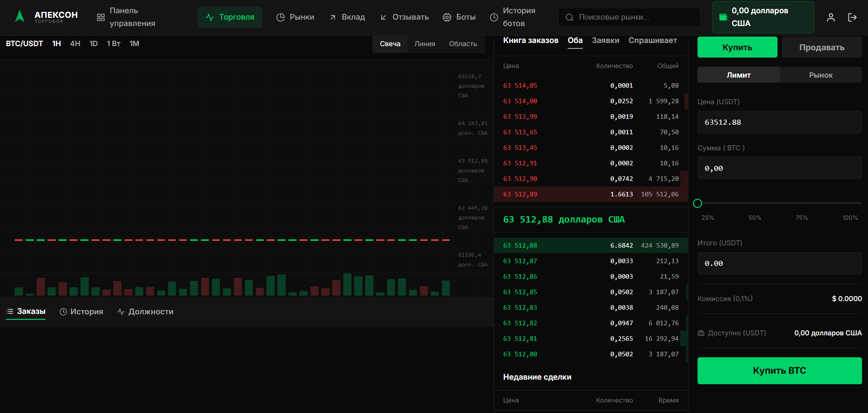Click the Недавние сделки heading
The height and width of the screenshot is (413, 868).
click(x=537, y=377)
